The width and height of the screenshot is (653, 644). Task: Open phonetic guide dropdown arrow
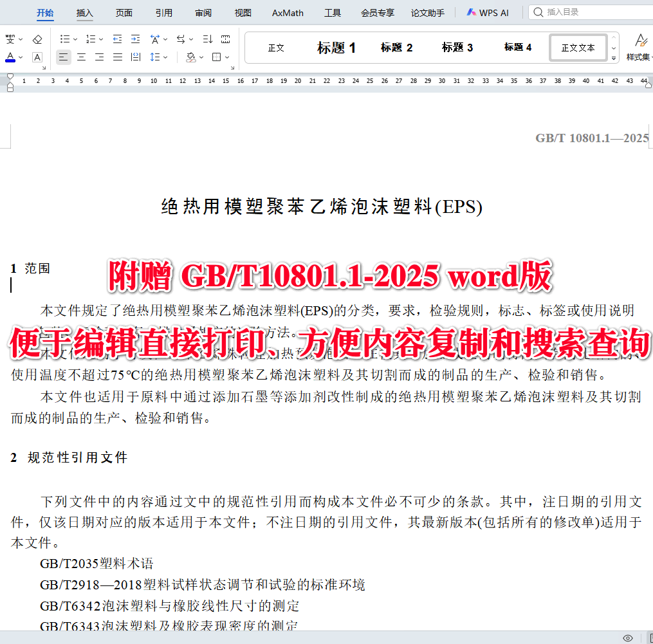pos(21,40)
